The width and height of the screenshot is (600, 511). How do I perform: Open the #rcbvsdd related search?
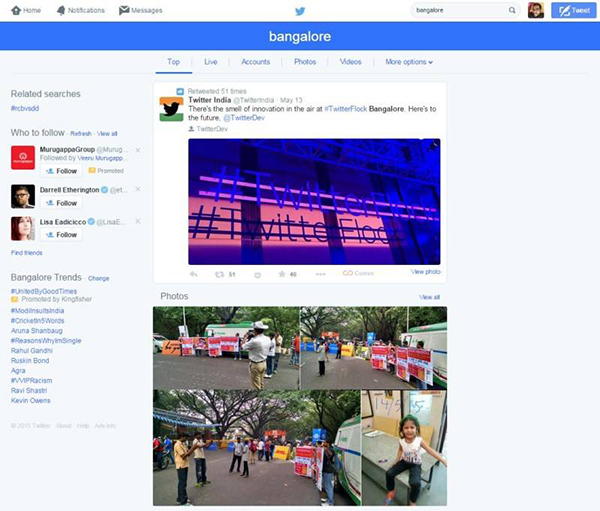click(25, 108)
